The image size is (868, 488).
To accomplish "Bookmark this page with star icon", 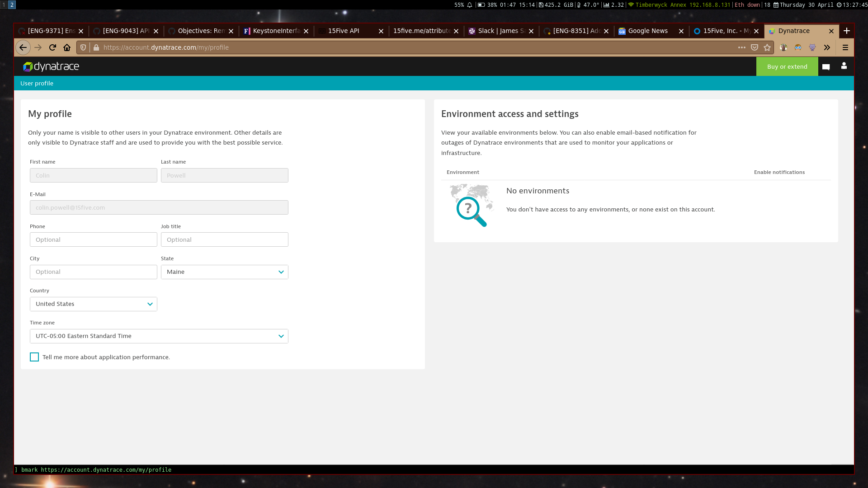I will [x=767, y=47].
